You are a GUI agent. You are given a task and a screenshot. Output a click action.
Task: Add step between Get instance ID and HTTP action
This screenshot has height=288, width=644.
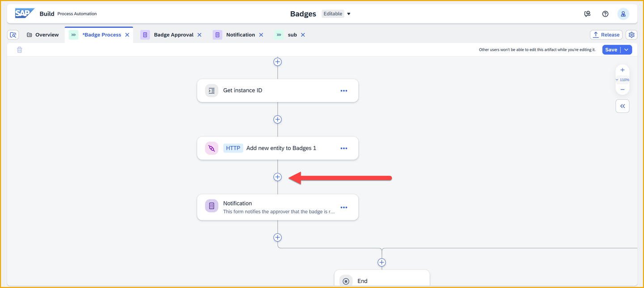pos(278,120)
